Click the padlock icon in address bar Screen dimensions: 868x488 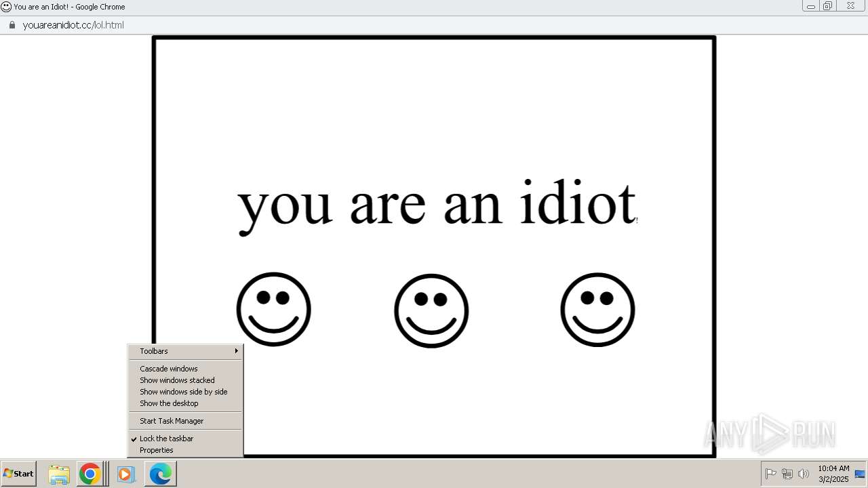click(12, 25)
